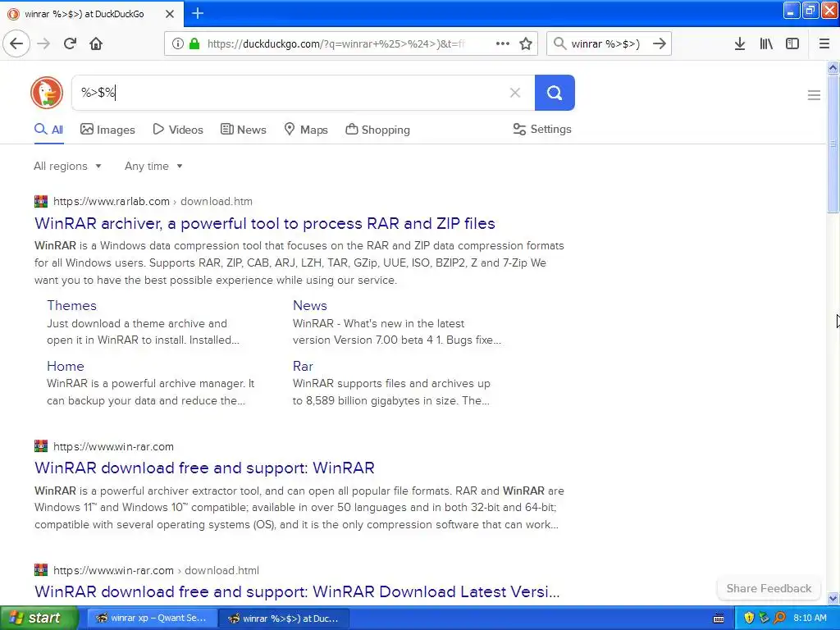Go back with the browser back arrow
The width and height of the screenshot is (840, 630).
tap(16, 43)
